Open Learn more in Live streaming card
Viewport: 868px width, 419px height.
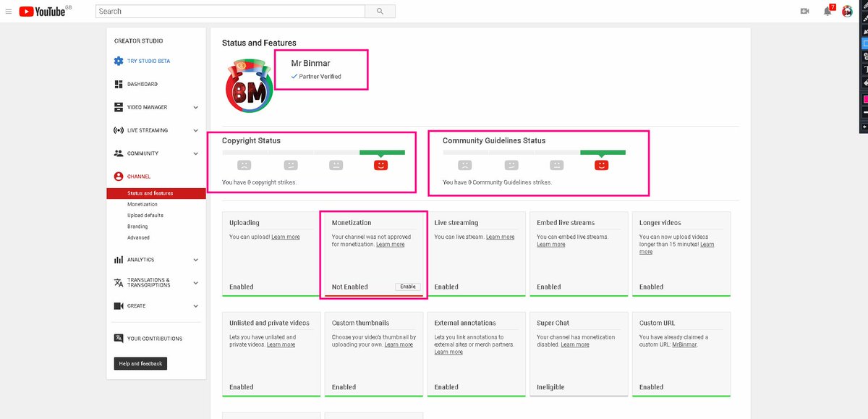point(501,237)
